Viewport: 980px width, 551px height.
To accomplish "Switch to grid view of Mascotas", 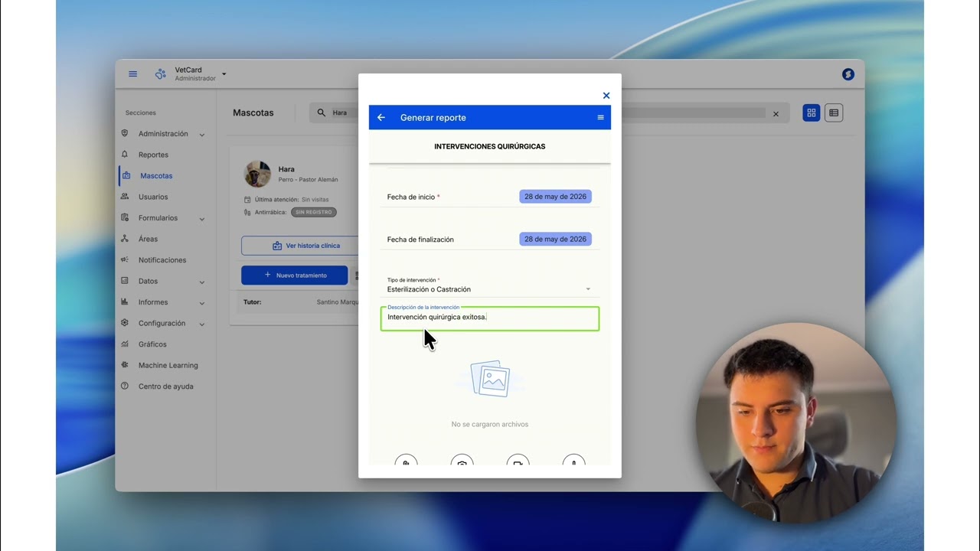I will (812, 113).
